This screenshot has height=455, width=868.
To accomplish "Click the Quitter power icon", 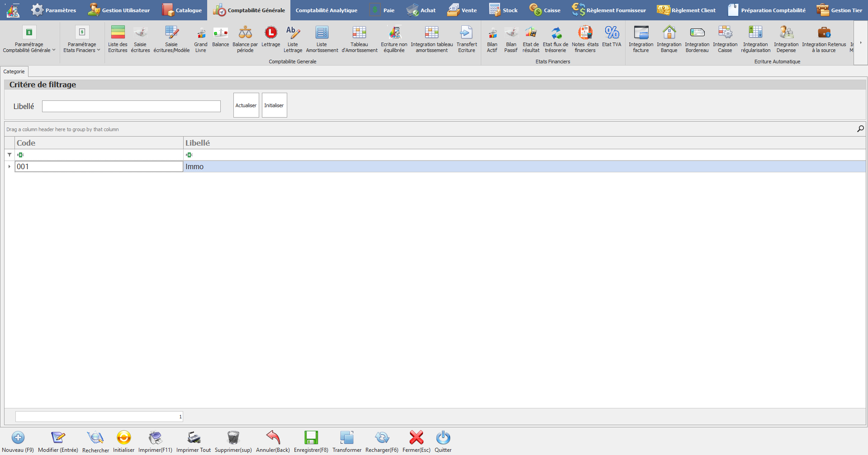I will [x=443, y=438].
